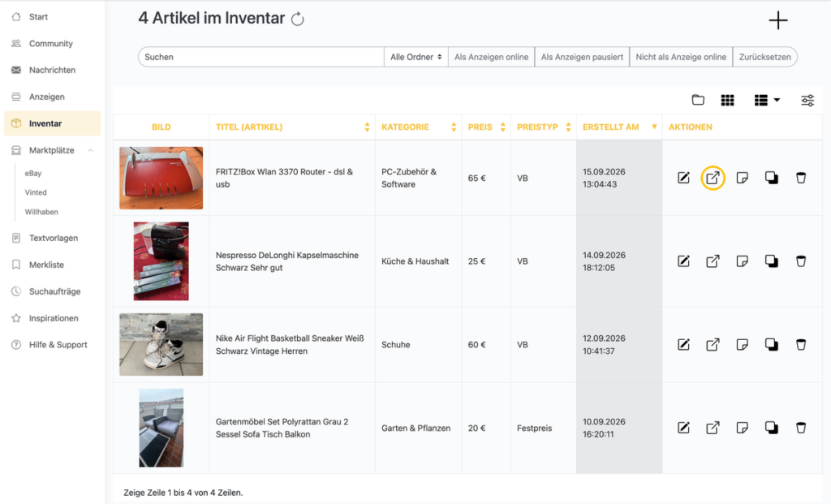
Task: Edit the FRITZ!Box router item
Action: tap(683, 178)
